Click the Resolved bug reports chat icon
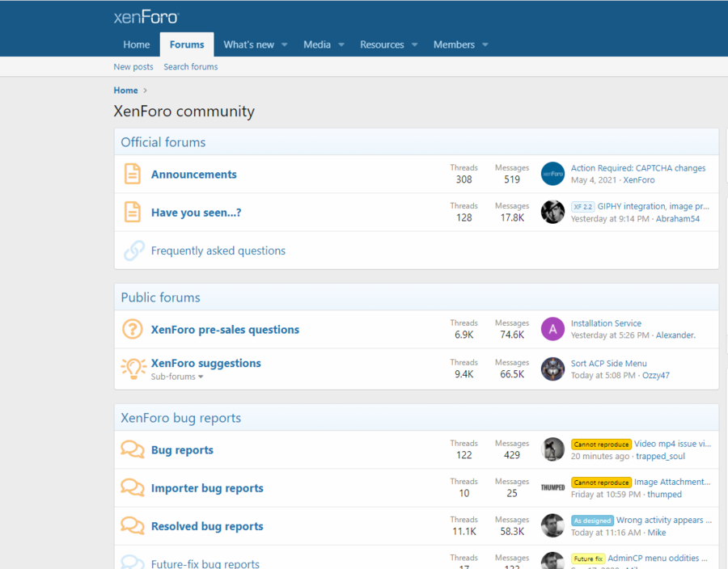The image size is (728, 569). click(x=133, y=526)
